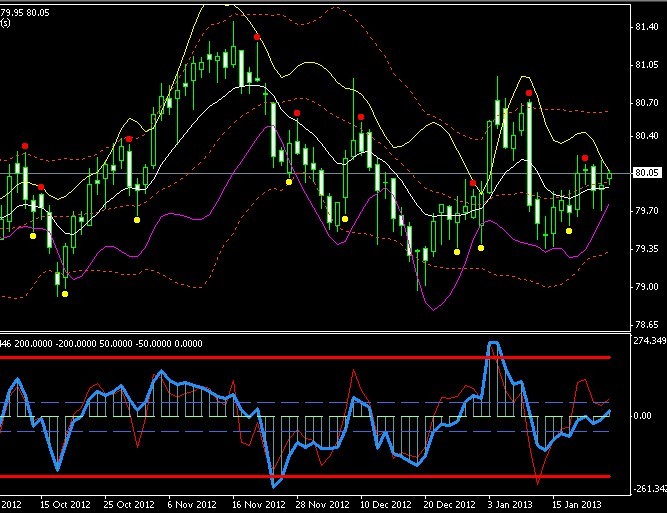Click the 80.40 price axis label
667x513 pixels.
pos(647,136)
